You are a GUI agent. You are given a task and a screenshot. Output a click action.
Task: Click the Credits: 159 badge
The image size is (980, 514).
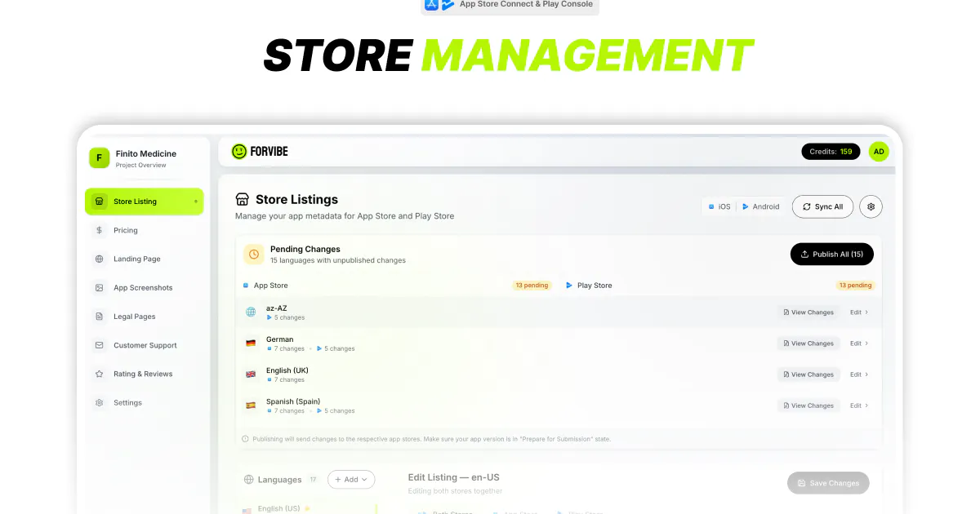tap(831, 152)
